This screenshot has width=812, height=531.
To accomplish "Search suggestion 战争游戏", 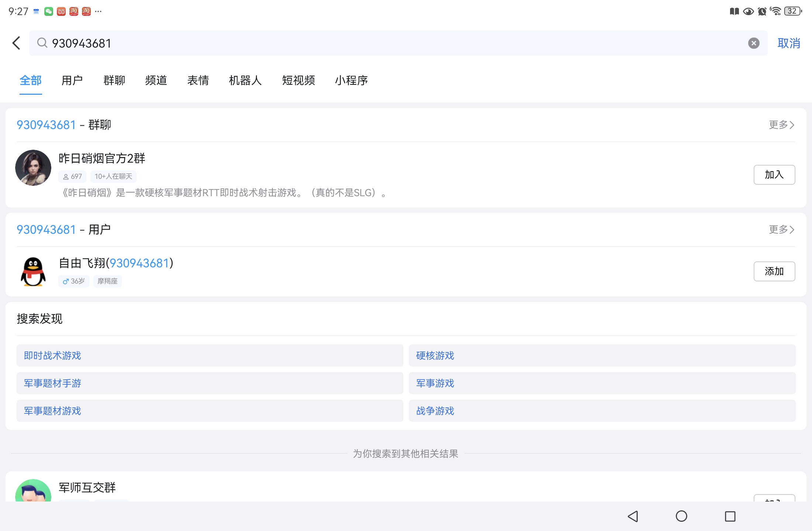I will tap(602, 411).
